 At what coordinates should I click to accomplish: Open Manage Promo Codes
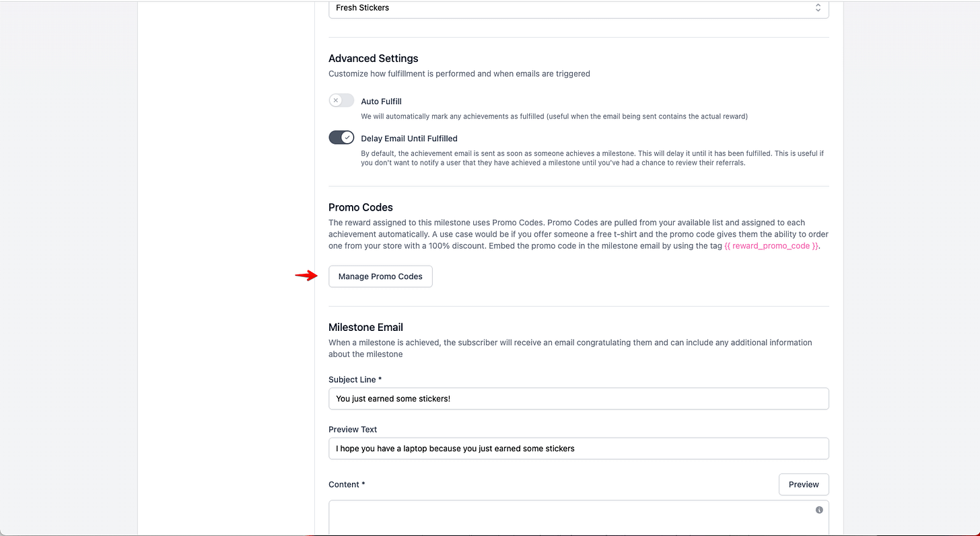(380, 276)
